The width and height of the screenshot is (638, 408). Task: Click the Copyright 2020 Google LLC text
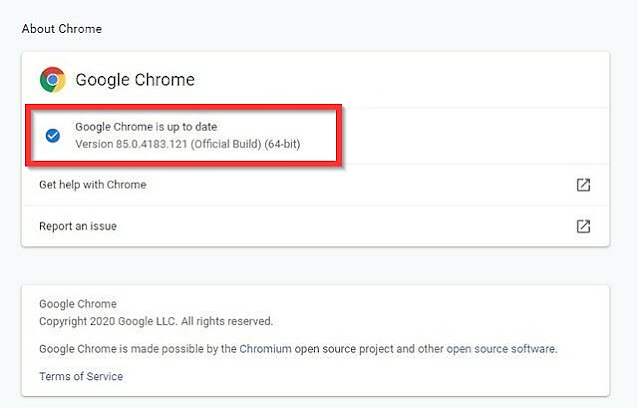[110, 321]
